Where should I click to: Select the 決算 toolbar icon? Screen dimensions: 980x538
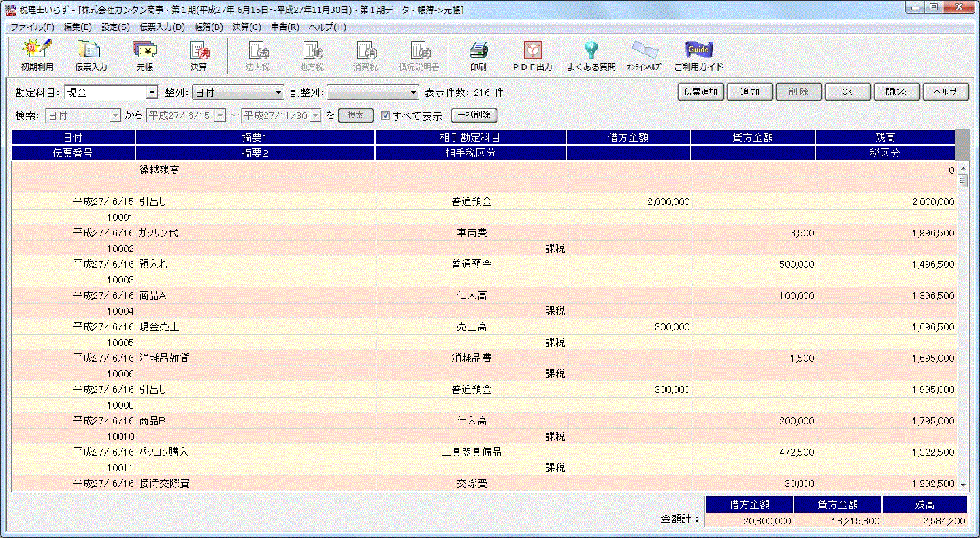pyautogui.click(x=199, y=55)
